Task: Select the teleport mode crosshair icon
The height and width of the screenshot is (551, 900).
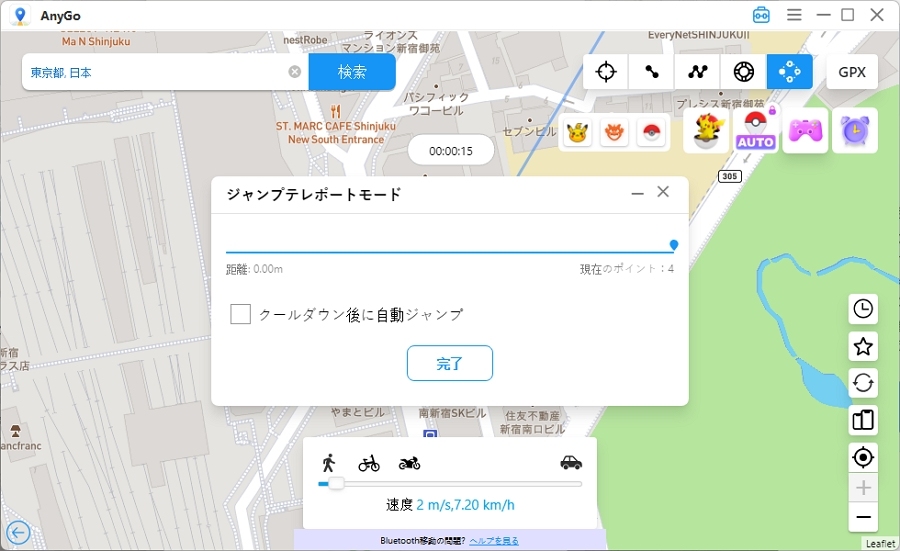Action: (x=606, y=72)
